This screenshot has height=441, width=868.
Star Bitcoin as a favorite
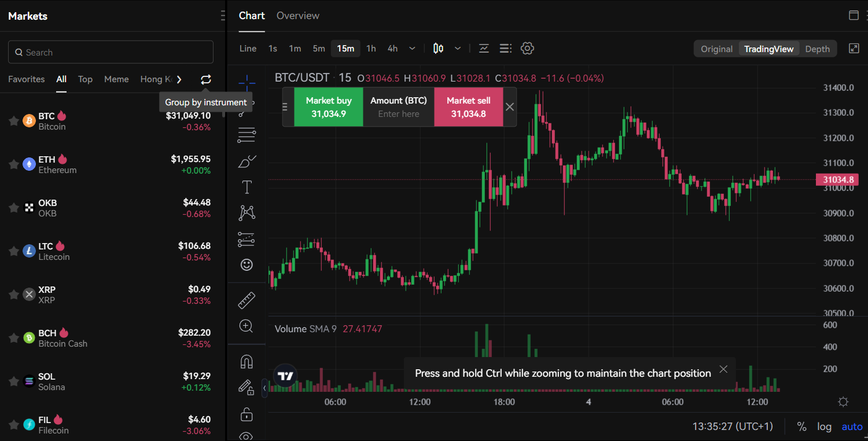[x=13, y=121]
